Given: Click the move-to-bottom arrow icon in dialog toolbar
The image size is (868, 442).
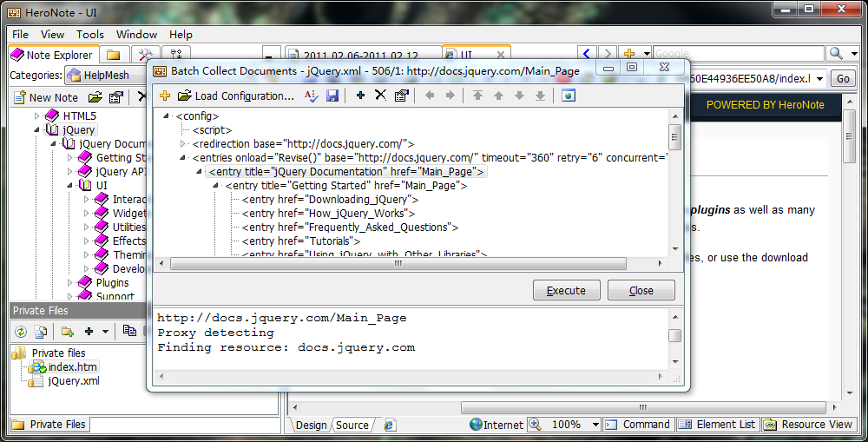Looking at the screenshot, I should pos(540,96).
